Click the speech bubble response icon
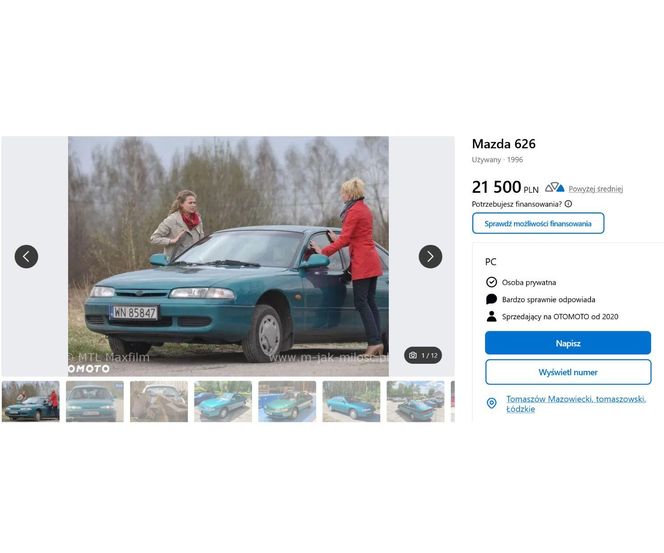 (x=491, y=299)
